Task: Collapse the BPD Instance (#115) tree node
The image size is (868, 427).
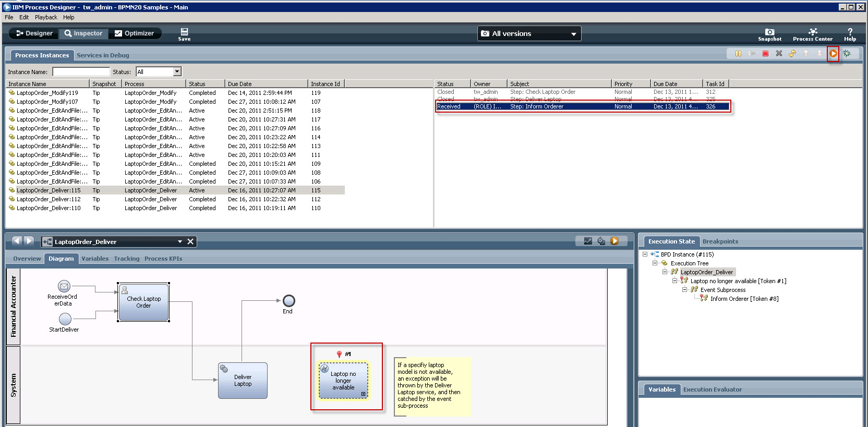Action: (x=645, y=254)
